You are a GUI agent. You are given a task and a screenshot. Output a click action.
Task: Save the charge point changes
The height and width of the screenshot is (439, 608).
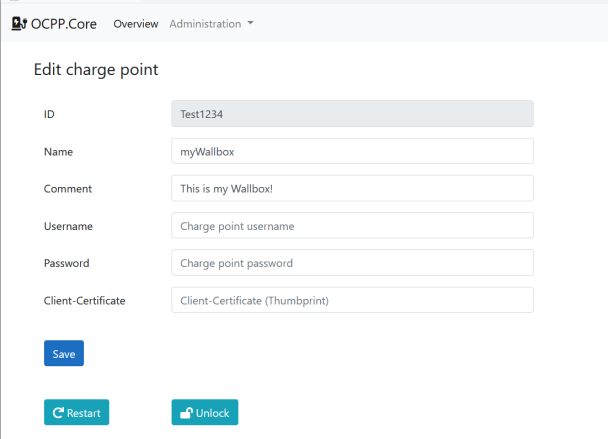pos(64,354)
